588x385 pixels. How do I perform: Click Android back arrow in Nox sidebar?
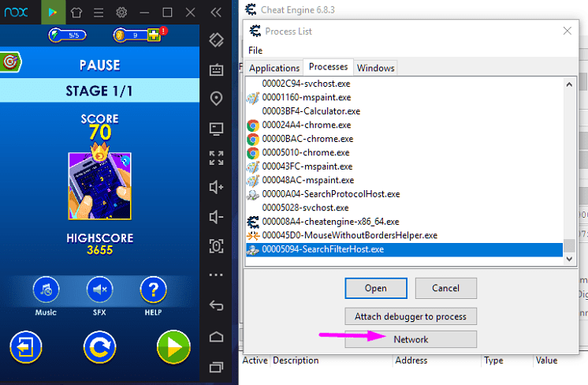(217, 305)
